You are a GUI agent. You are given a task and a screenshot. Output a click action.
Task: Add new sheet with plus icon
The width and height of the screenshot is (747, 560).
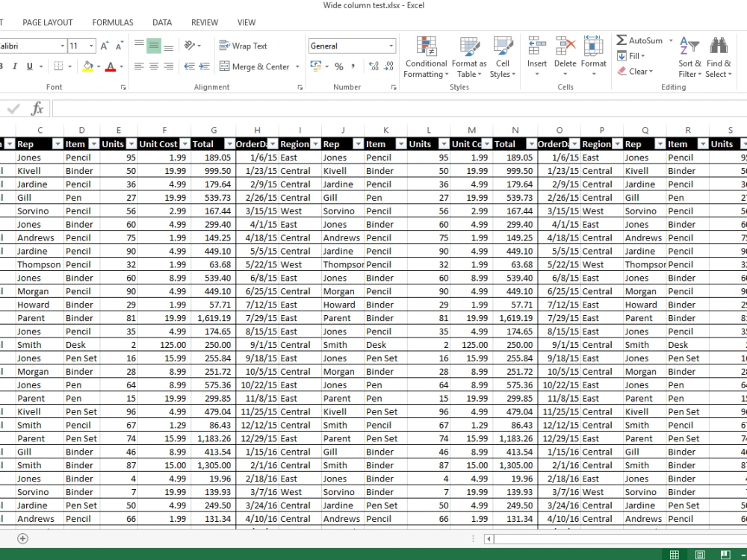[22, 538]
